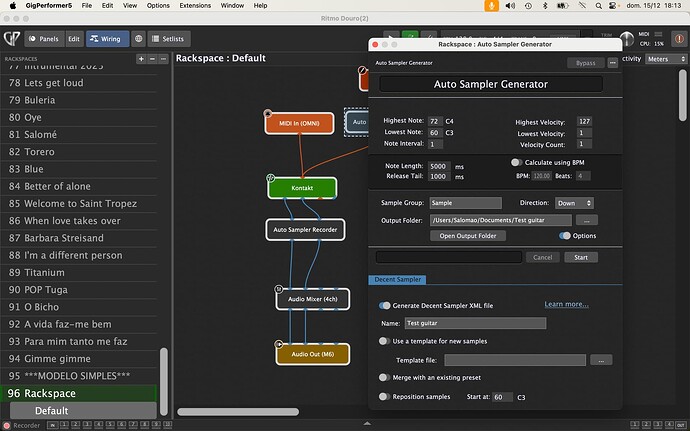Click the wiring view horizontal scrollbar
690x431 pixels.
tap(238, 412)
